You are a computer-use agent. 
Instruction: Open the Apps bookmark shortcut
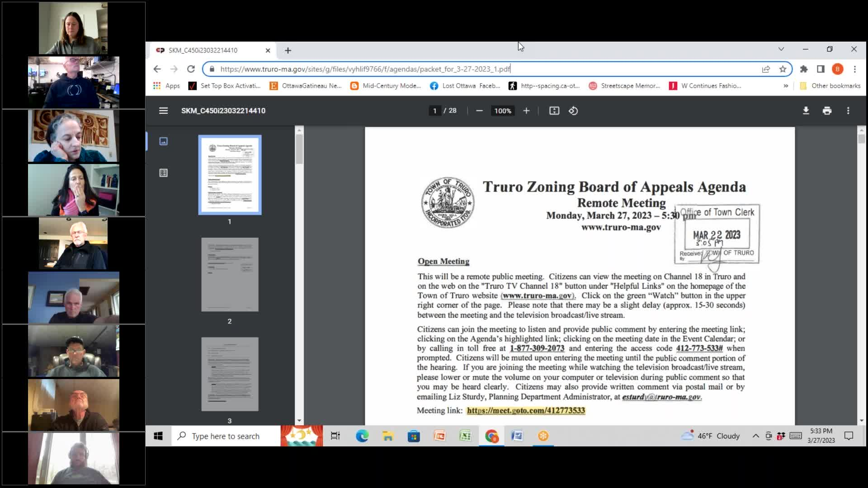click(x=166, y=86)
